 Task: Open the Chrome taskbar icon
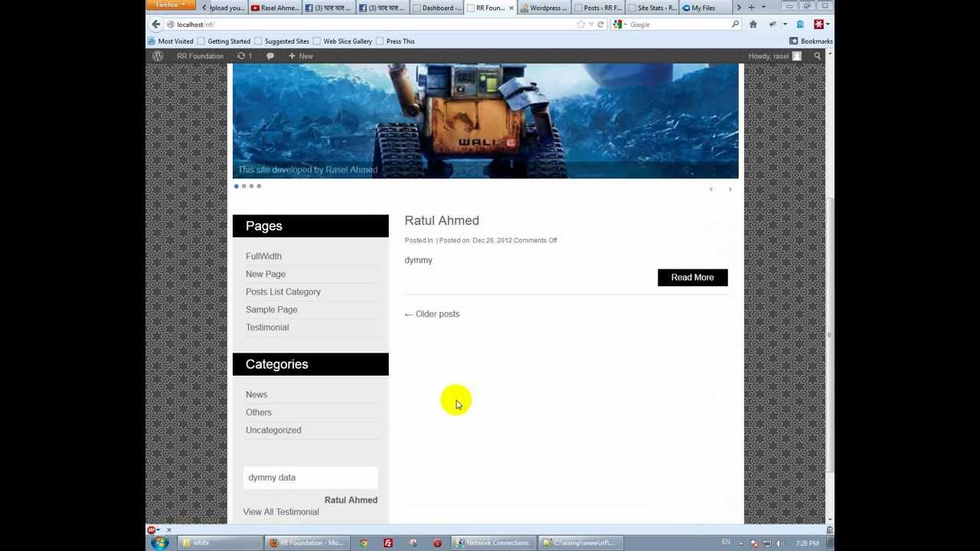[364, 543]
